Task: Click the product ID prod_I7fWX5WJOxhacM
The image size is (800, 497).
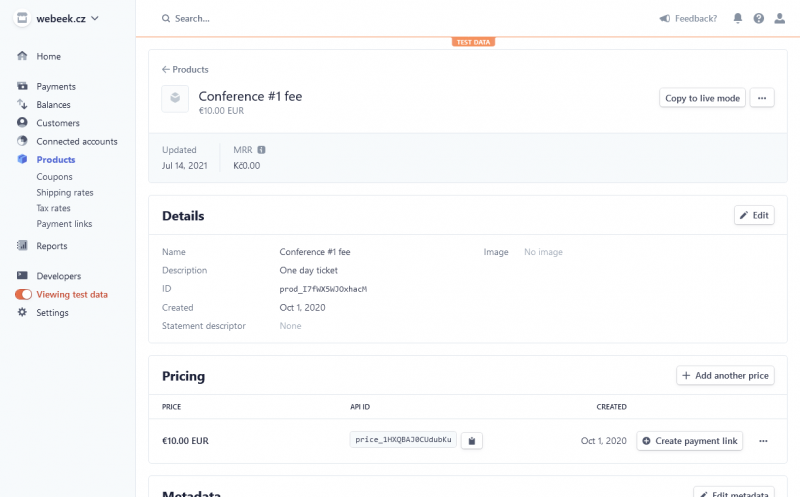Action: click(x=323, y=289)
